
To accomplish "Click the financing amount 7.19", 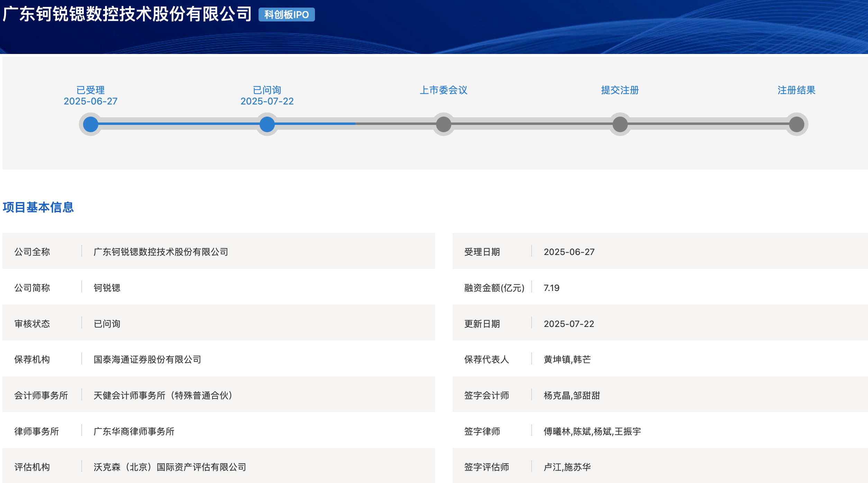I will (552, 288).
